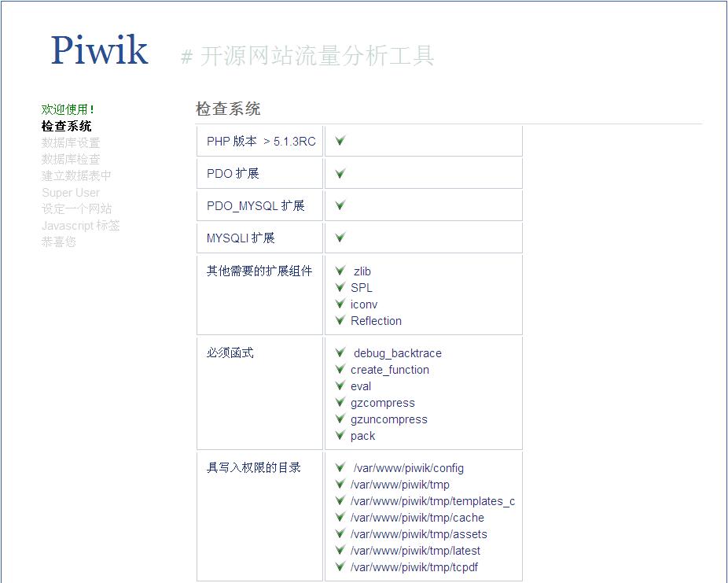Click the /var/www/piwik/tmp/templates_c path text
This screenshot has height=583, width=728.
pyautogui.click(x=432, y=501)
